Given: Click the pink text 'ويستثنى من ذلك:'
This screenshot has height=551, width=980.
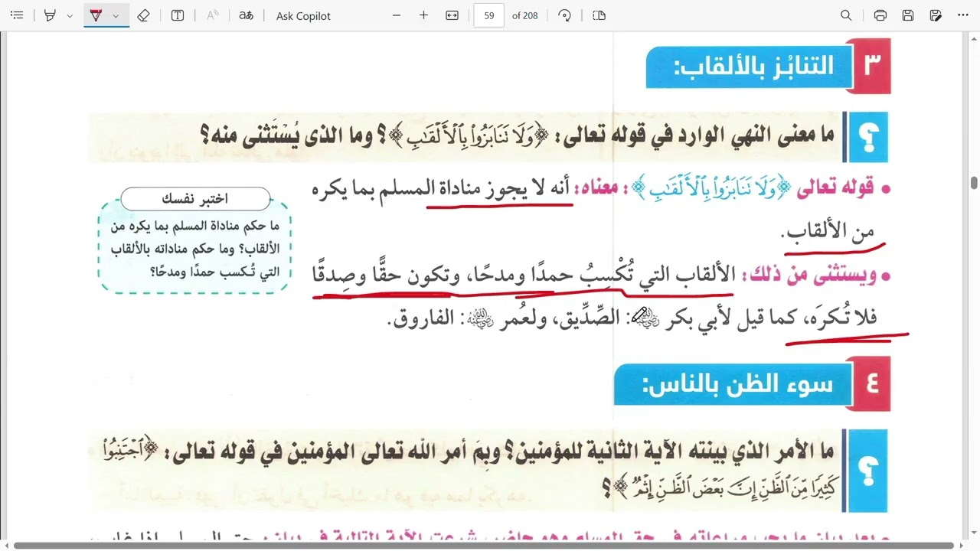Looking at the screenshot, I should [x=808, y=274].
